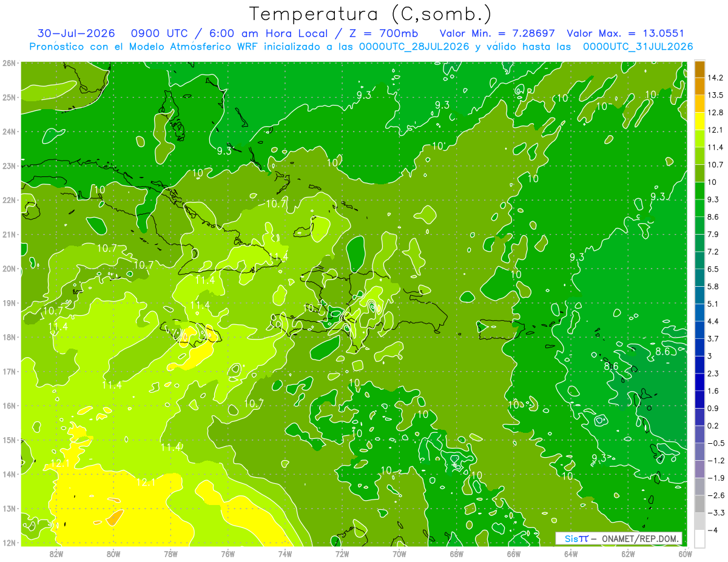
Task: Click the 72W longitude label
Action: (x=342, y=554)
